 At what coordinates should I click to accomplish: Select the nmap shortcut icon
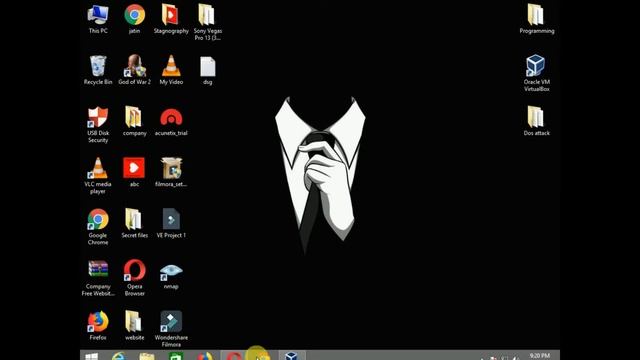(171, 276)
